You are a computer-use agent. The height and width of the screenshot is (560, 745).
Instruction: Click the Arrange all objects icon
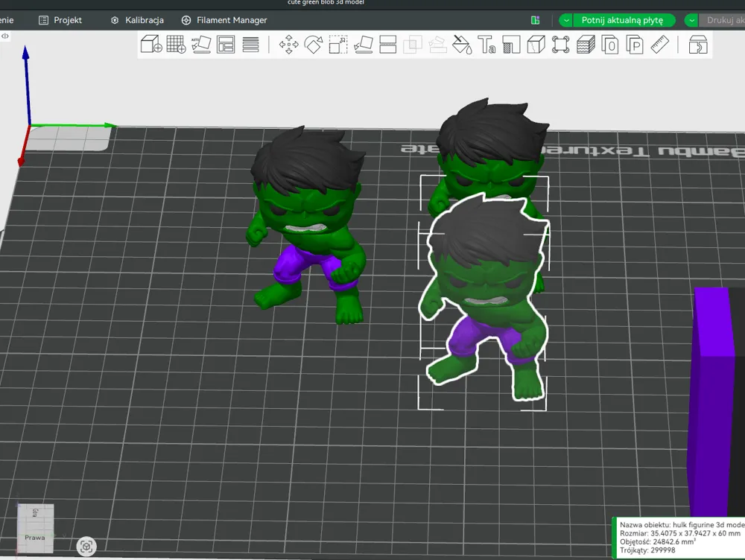point(226,45)
